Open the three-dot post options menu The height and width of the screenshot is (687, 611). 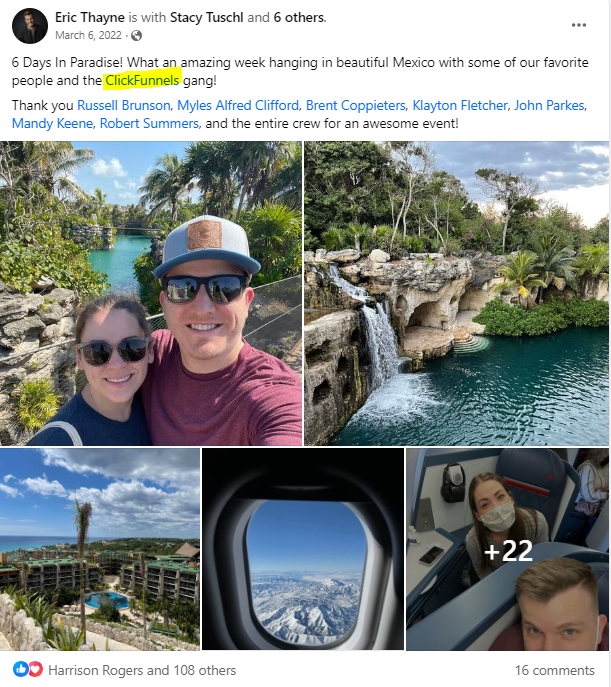(579, 25)
